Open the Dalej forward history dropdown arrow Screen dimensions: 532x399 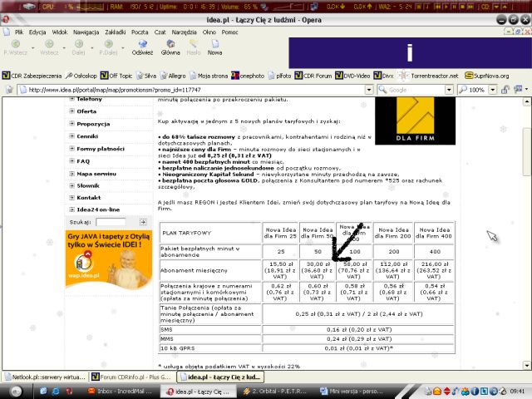click(92, 48)
